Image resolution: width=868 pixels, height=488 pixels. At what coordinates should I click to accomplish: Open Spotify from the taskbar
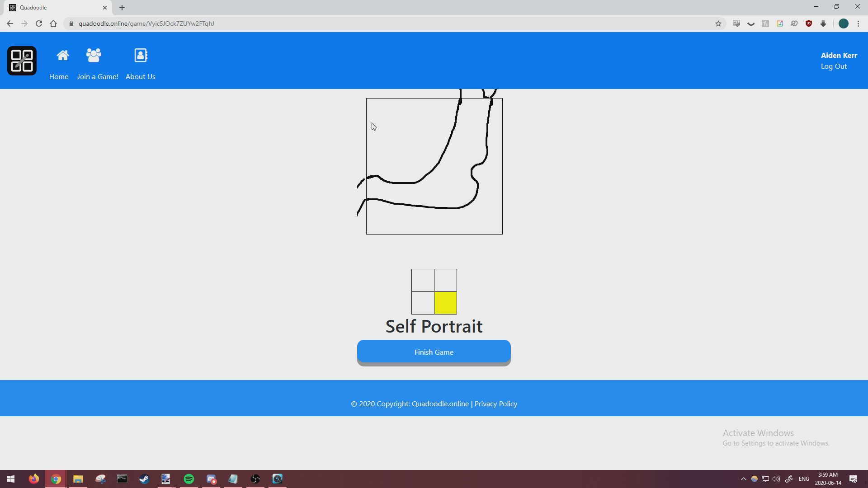tap(189, 479)
